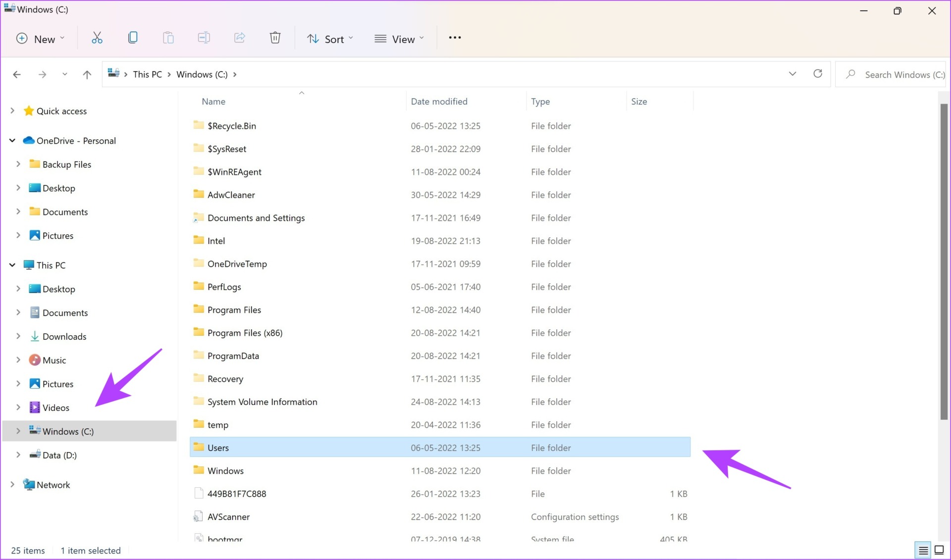Click the Cut scissors icon
Screen dimensions: 951x560
[97, 38]
